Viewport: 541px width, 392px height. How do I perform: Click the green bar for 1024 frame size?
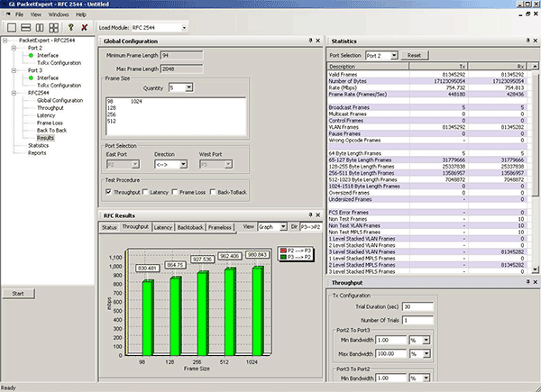(x=257, y=311)
